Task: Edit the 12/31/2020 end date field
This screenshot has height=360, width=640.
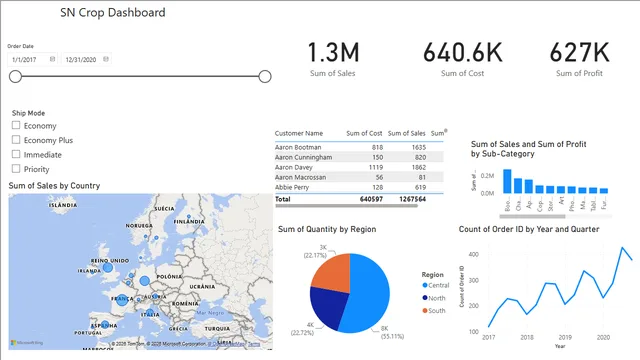Action: [x=86, y=59]
